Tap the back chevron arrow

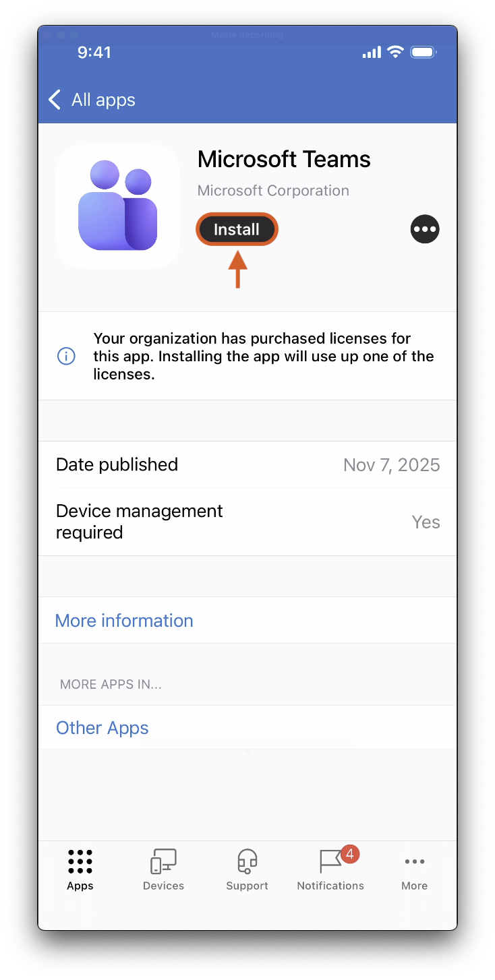coord(55,100)
